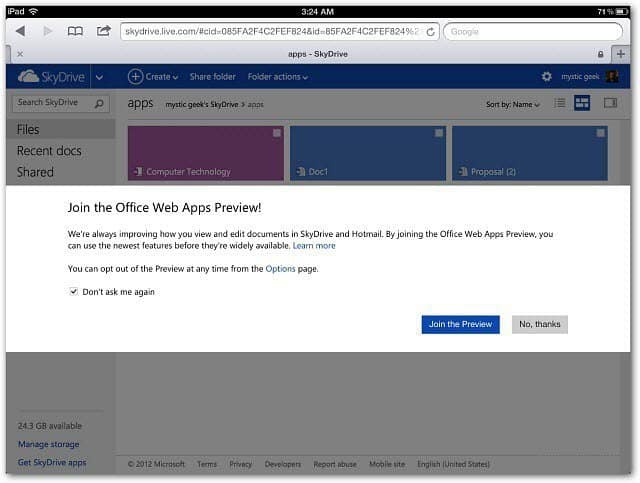Open the Safari share icon
This screenshot has width=640, height=483.
coord(103,31)
